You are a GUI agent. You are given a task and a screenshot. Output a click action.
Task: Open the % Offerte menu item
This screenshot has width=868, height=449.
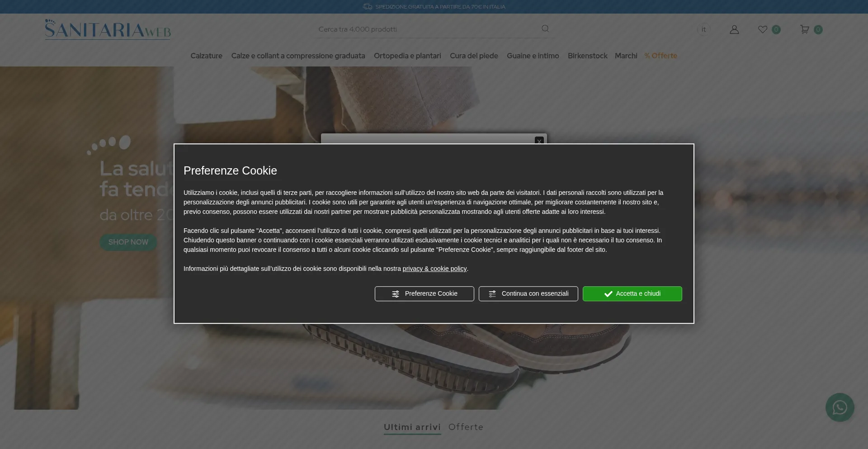pos(660,56)
